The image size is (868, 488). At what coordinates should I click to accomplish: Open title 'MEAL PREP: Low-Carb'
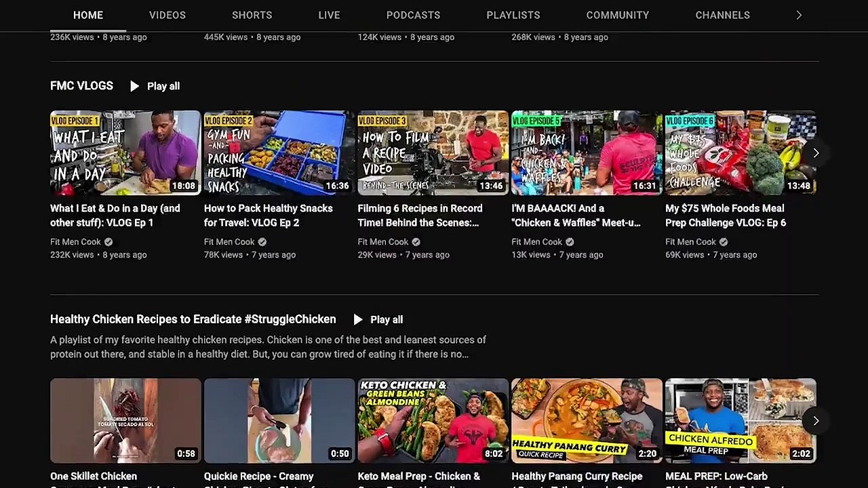(716, 476)
